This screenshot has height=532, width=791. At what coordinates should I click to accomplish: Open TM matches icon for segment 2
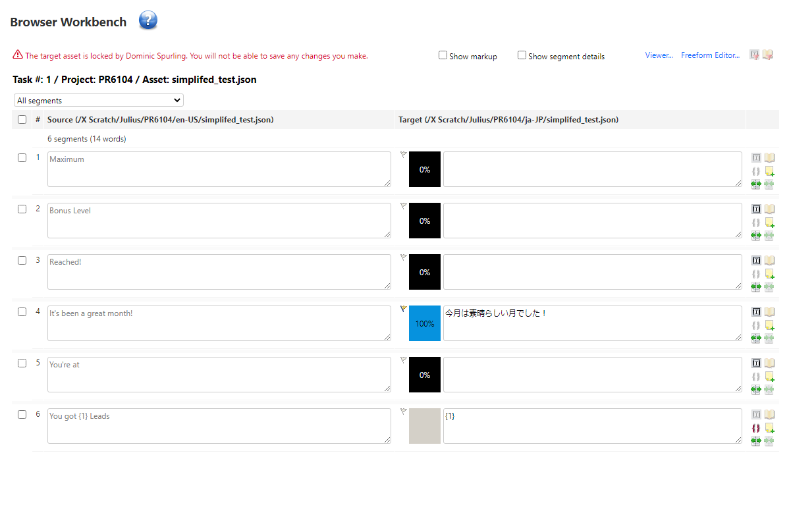pos(756,209)
